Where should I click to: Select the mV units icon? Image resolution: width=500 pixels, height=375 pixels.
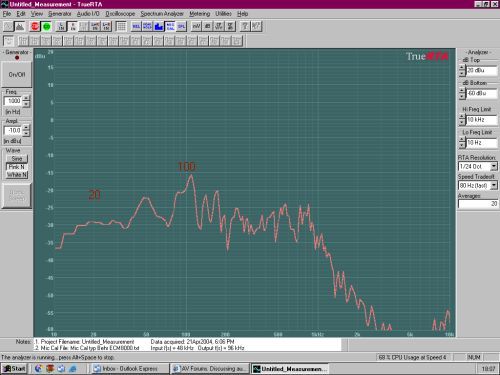point(196,26)
